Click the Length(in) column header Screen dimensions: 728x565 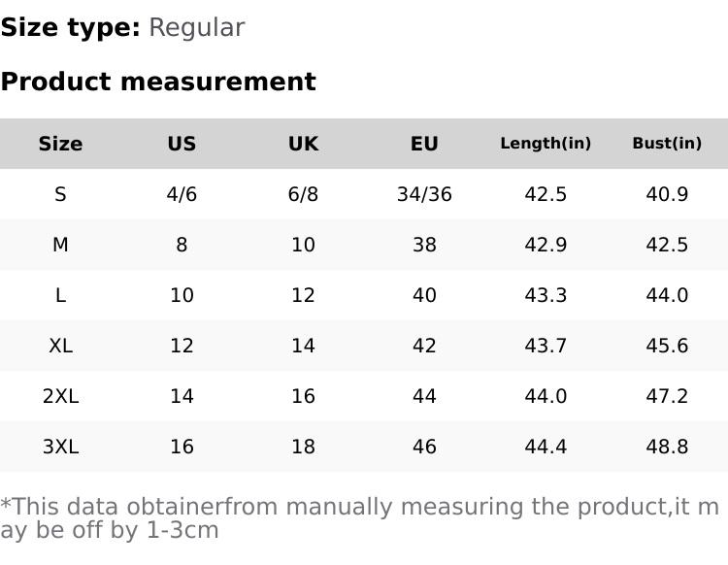click(546, 144)
